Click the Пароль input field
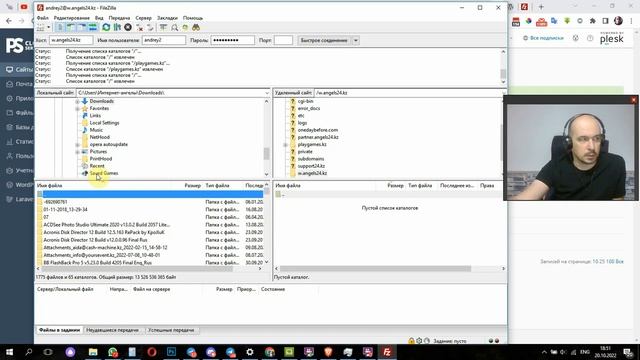This screenshot has height=360, width=640. pyautogui.click(x=232, y=40)
